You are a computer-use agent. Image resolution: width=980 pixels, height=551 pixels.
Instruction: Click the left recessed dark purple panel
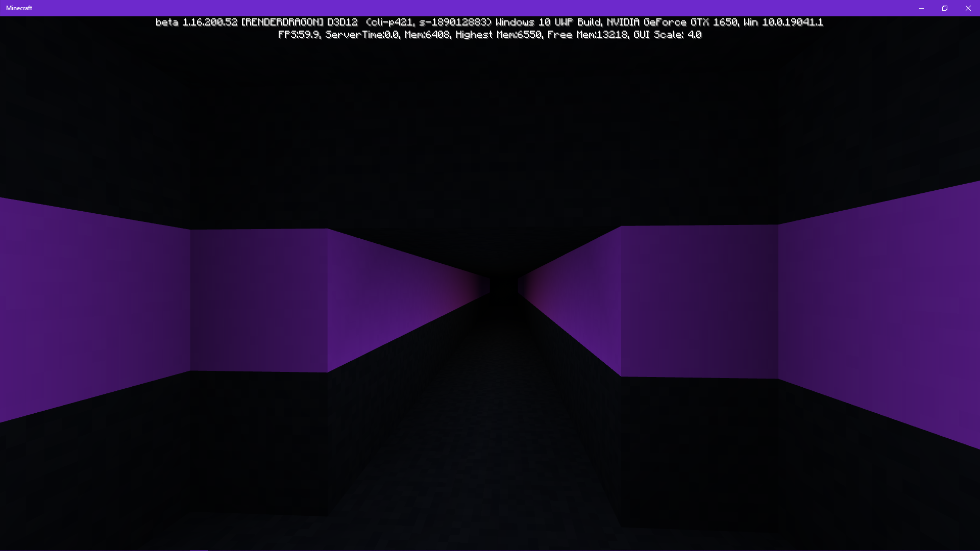coord(259,300)
